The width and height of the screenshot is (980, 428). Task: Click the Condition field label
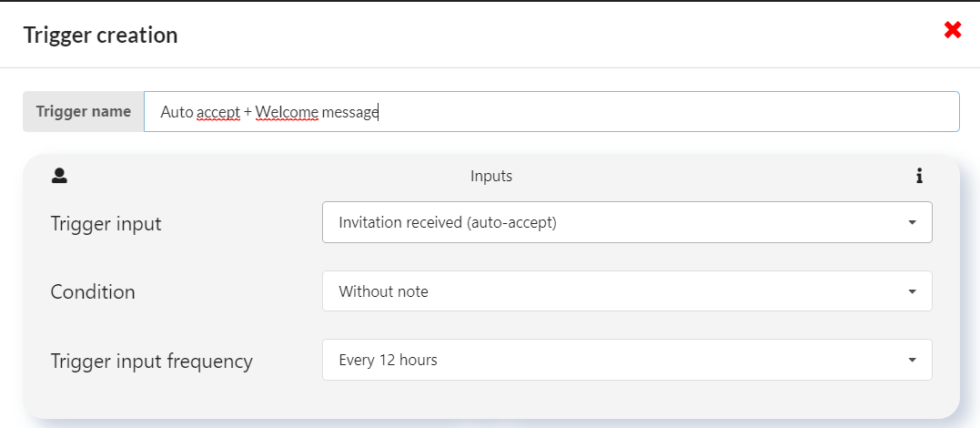point(93,291)
